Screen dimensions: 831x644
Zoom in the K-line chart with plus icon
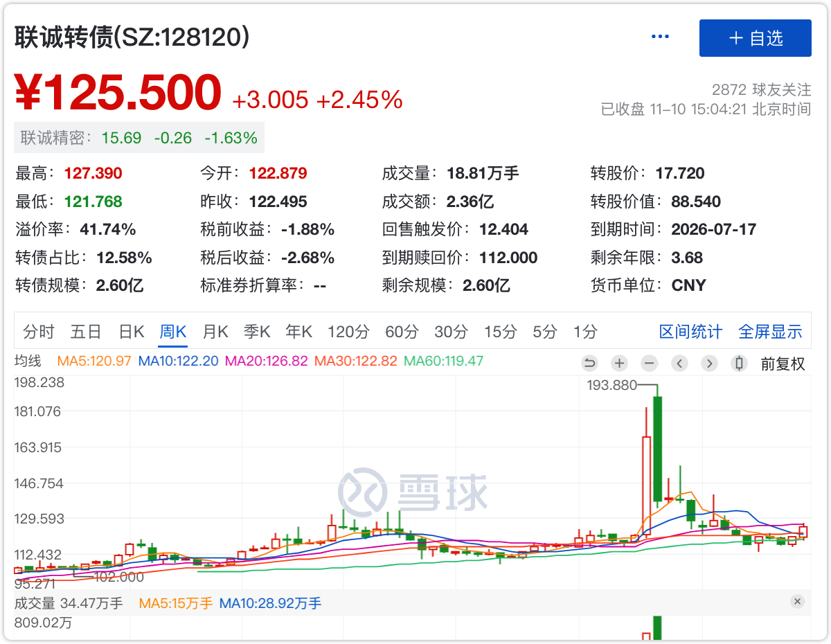(x=619, y=363)
